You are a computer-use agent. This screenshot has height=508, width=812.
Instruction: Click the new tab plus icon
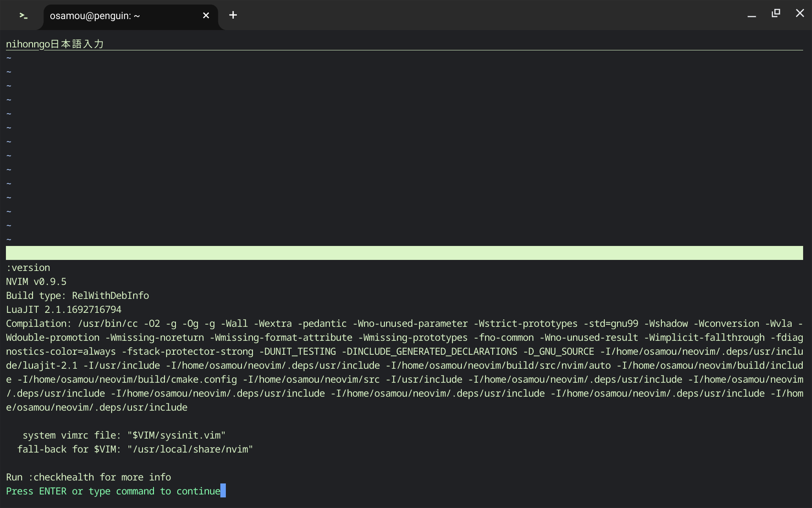[x=233, y=15]
